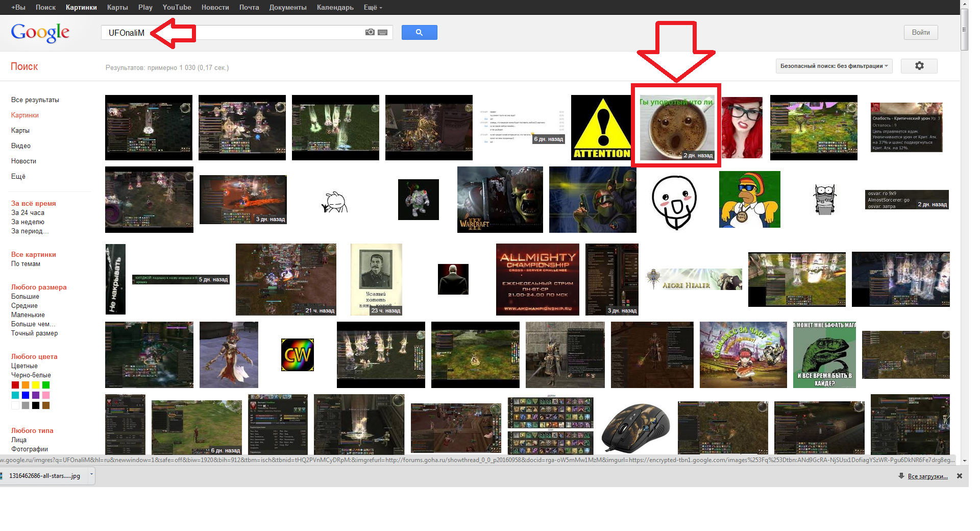Expand the Ещё menu in top bar
Image resolution: width=980 pixels, height=531 pixels.
pos(373,7)
